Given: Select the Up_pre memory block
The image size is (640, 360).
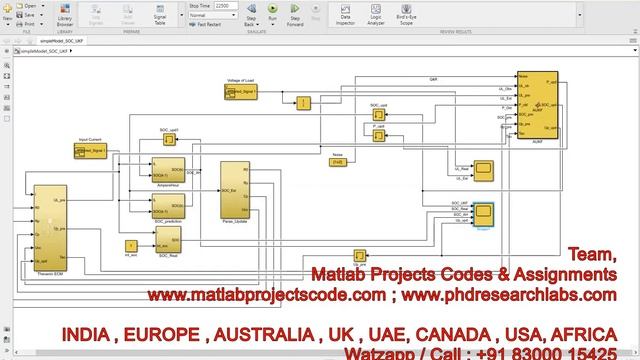Looking at the screenshot, I should click(360, 256).
